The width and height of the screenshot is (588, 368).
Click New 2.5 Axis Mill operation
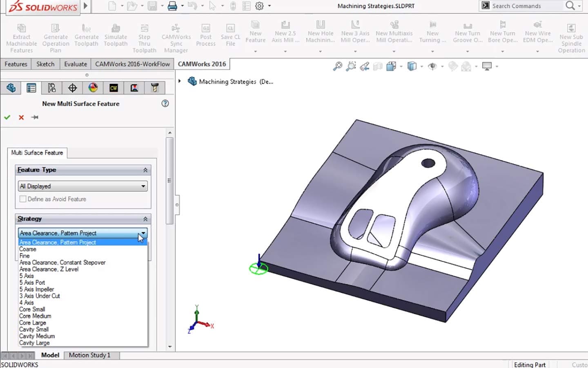pos(285,32)
